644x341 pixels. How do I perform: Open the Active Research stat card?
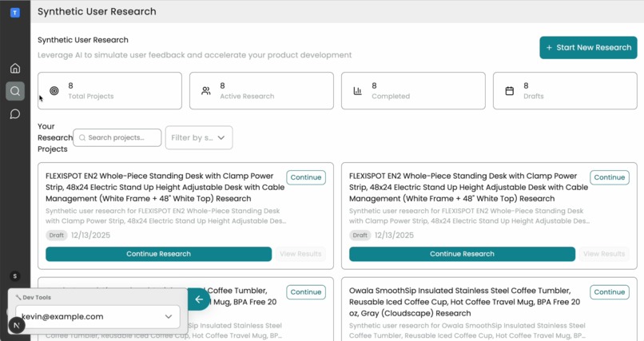tap(261, 91)
